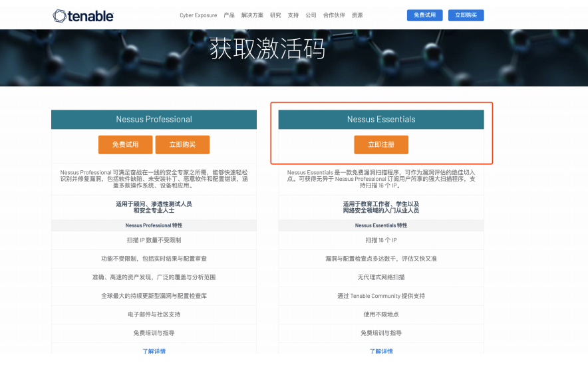The width and height of the screenshot is (588, 365).
Task: Open the 产品 navigation menu
Action: pos(229,15)
